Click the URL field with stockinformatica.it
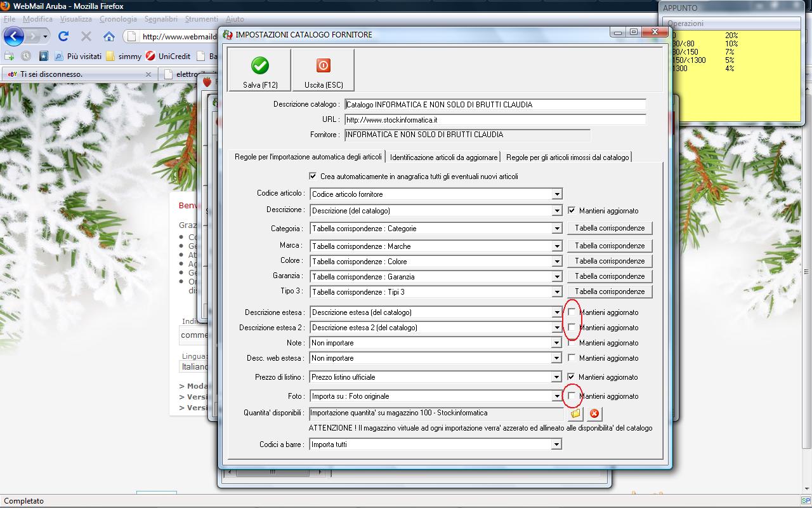The image size is (812, 508). pos(495,119)
